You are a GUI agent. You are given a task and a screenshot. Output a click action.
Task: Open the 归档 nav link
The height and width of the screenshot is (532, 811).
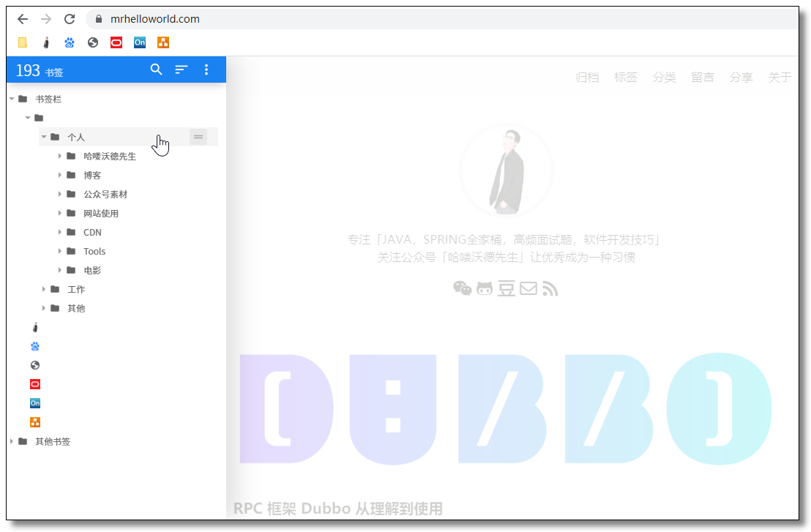click(x=587, y=78)
